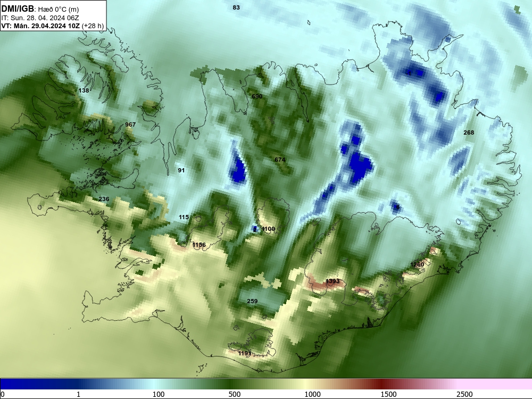Click the map value '236'
The image size is (532, 399).
point(104,199)
